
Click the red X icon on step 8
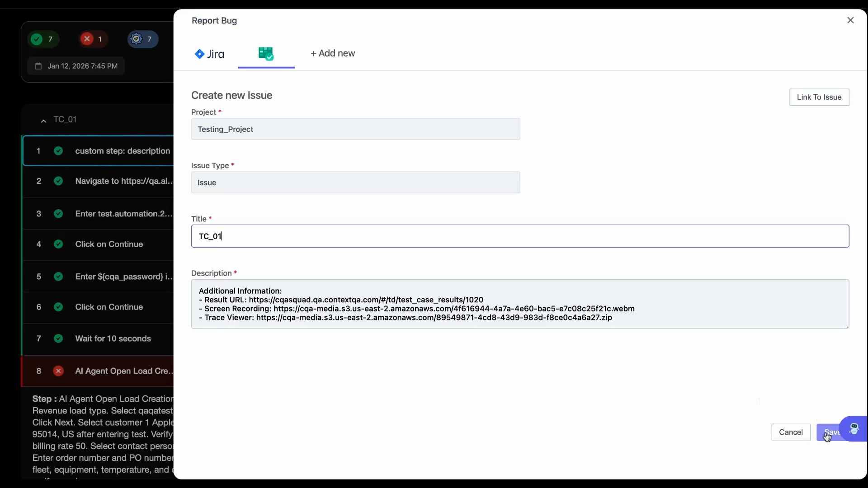[x=58, y=371]
